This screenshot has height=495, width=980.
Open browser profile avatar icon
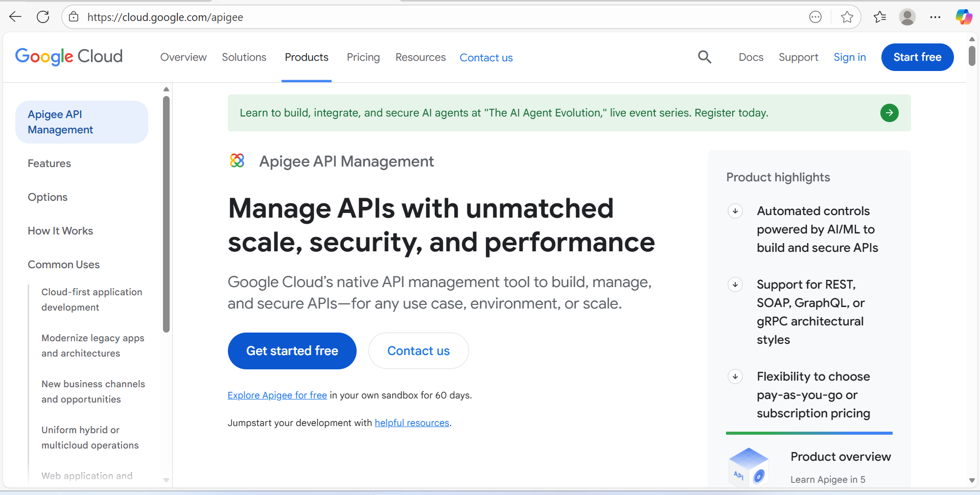[907, 17]
